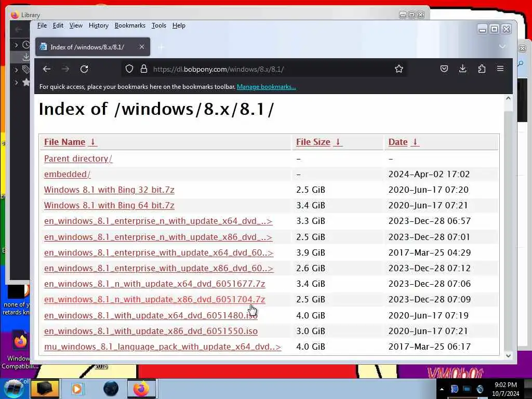Click the round power tray icon
The image size is (532, 399).
click(480, 389)
